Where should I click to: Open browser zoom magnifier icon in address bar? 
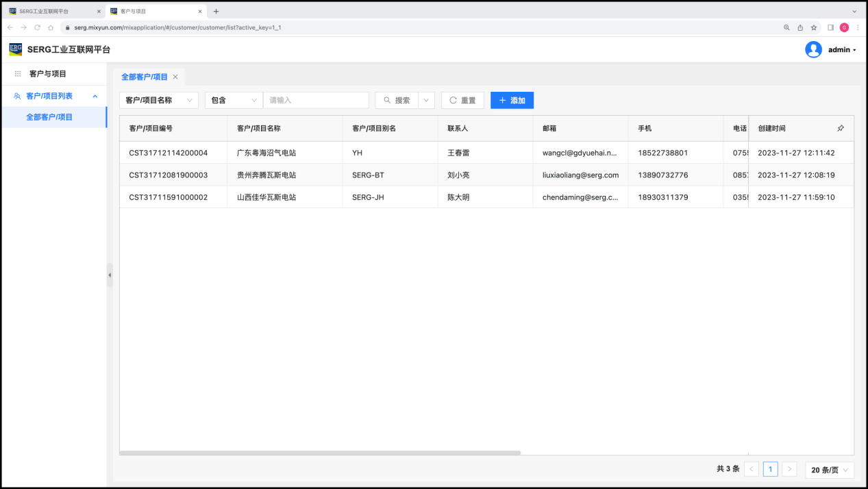pyautogui.click(x=786, y=27)
